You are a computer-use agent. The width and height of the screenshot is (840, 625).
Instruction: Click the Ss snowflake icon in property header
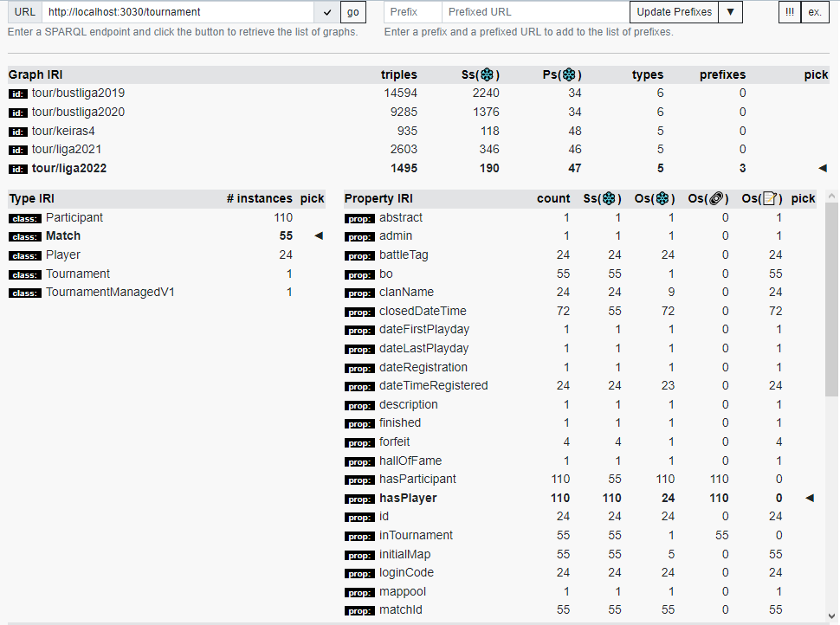click(609, 199)
